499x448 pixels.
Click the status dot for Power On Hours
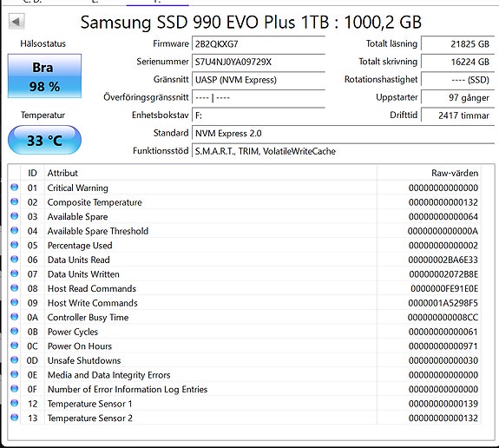click(15, 346)
